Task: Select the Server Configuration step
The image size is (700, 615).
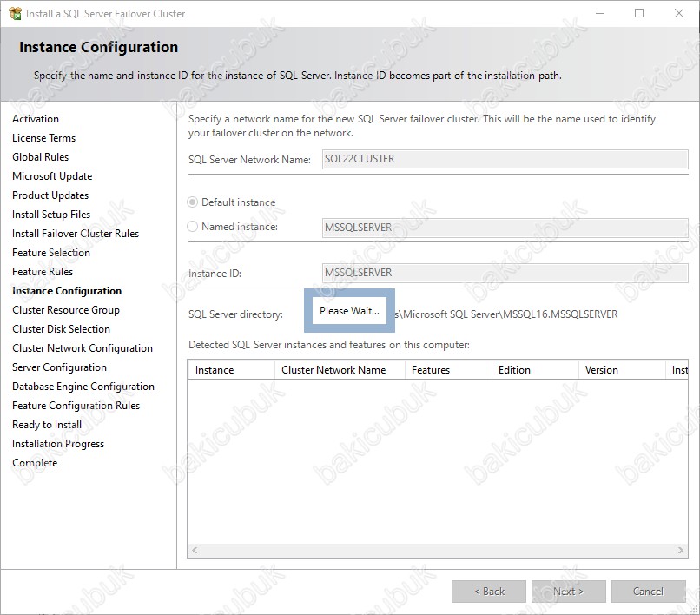Action: 59,367
